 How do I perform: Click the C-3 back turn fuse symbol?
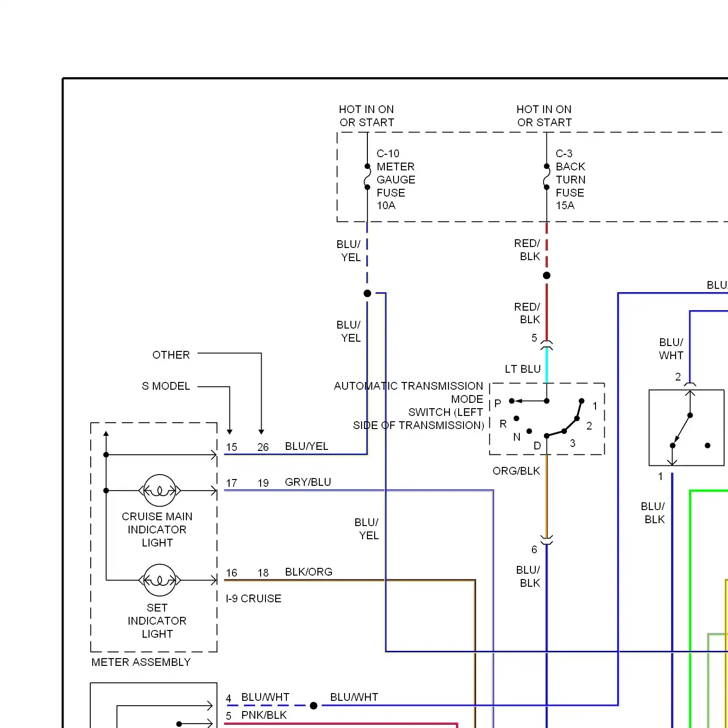coord(546,177)
